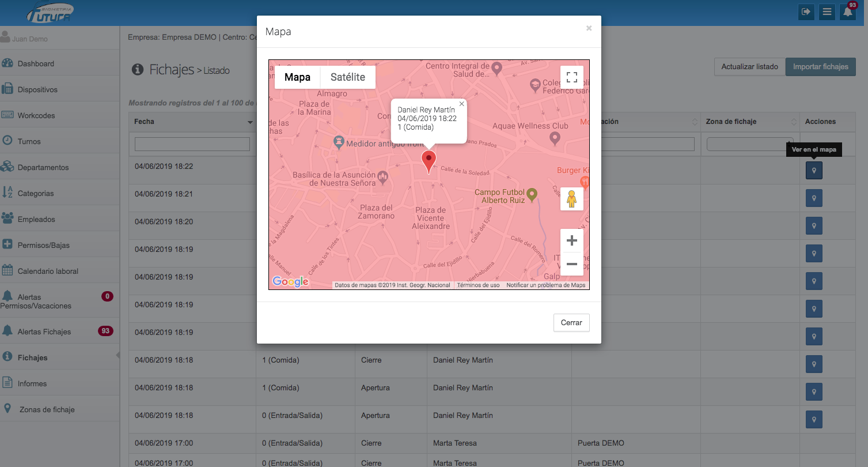This screenshot has height=467, width=868.
Task: Click the Calendario laboral calendar icon
Action: 7,270
